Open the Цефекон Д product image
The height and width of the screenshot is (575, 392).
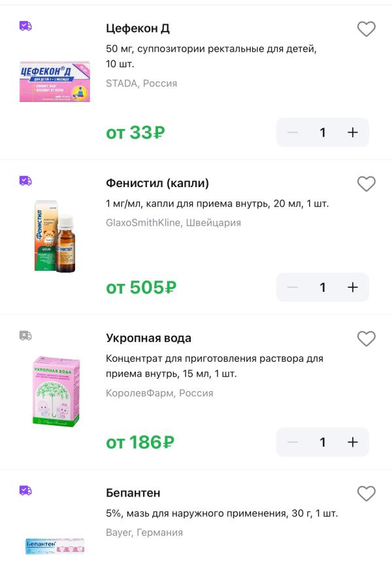55,82
